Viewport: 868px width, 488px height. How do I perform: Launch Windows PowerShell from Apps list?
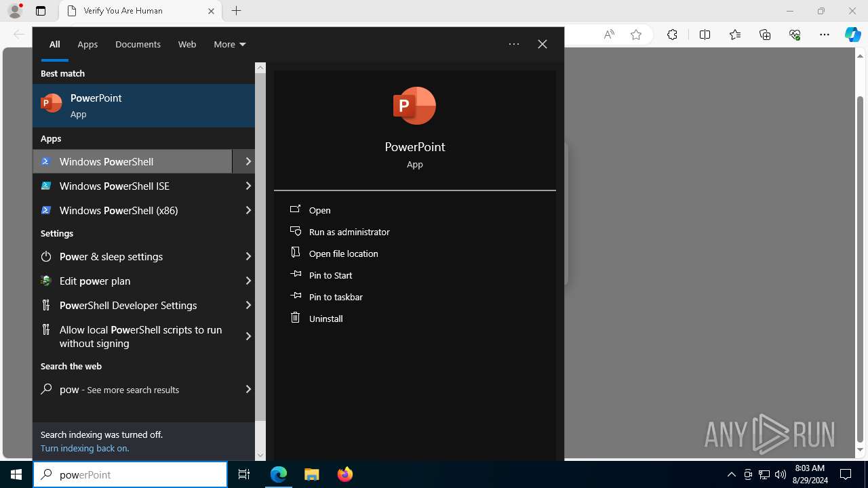132,161
